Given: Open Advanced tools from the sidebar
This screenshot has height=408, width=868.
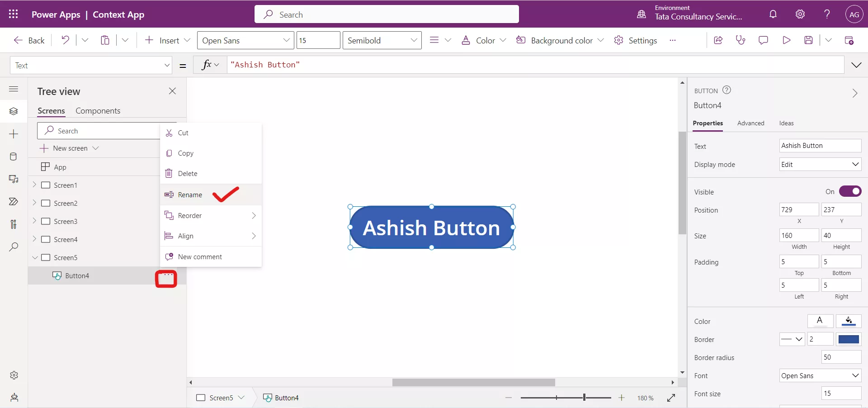Looking at the screenshot, I should point(14,225).
